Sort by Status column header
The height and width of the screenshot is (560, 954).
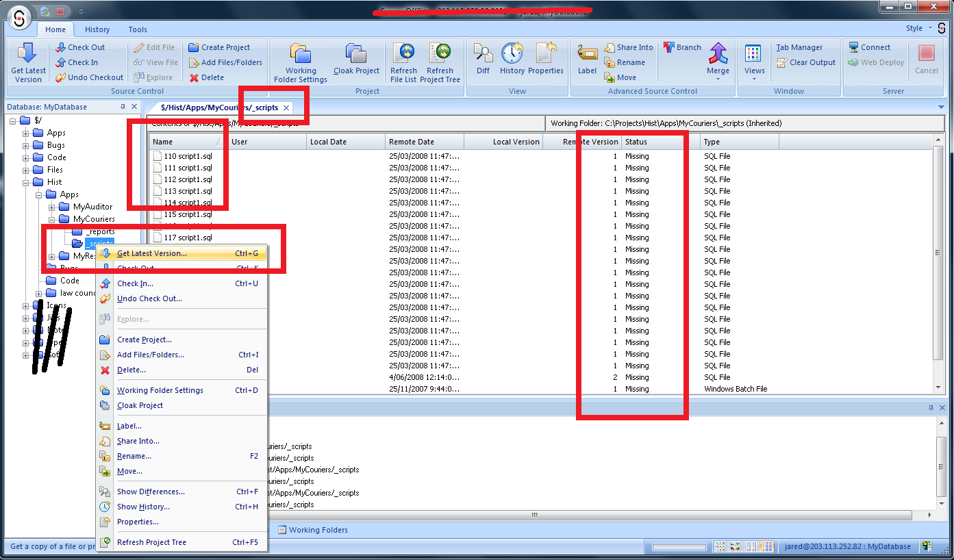[x=661, y=142]
